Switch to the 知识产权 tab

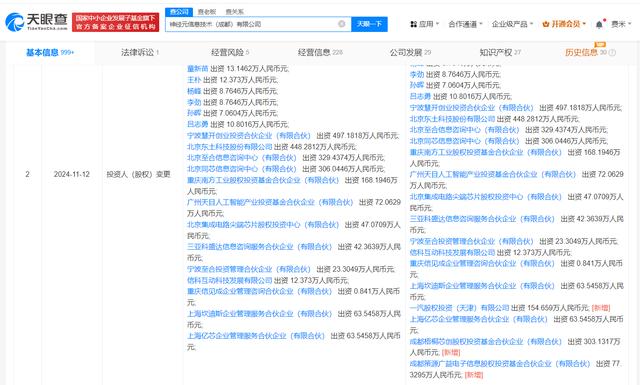pos(500,52)
